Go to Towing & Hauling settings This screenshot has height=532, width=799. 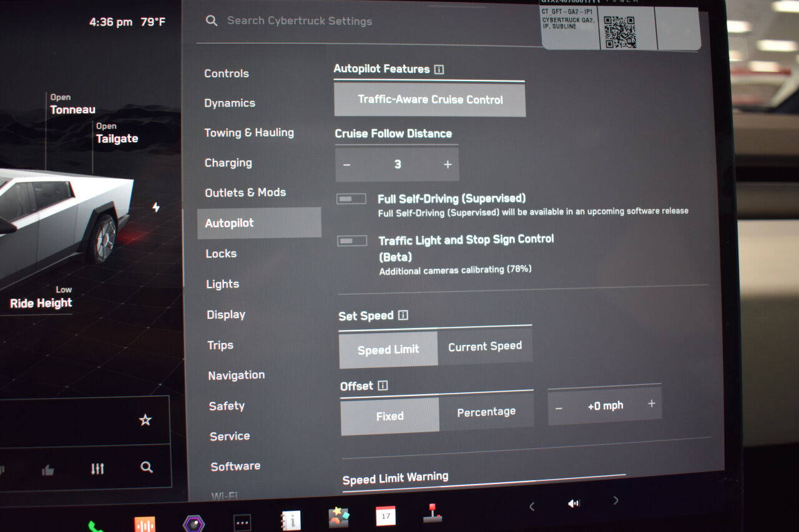tap(249, 133)
